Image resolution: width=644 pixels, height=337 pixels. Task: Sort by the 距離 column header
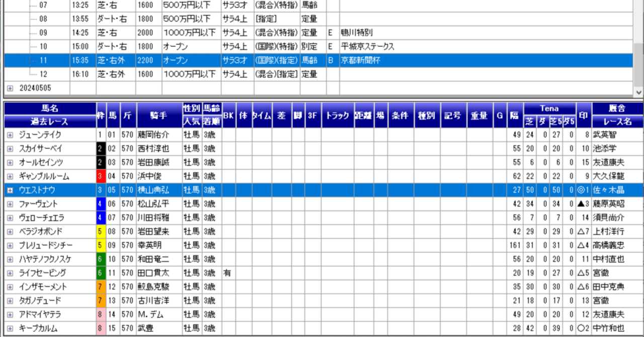pyautogui.click(x=363, y=115)
